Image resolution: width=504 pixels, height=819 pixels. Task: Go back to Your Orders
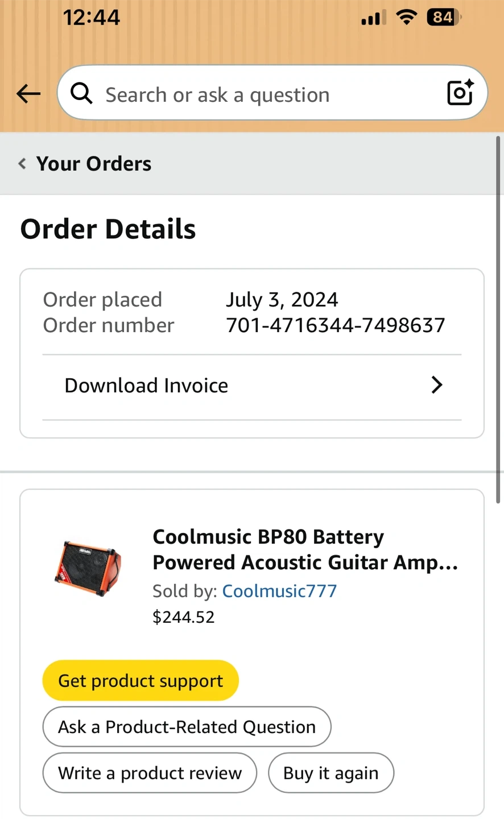[x=94, y=164]
